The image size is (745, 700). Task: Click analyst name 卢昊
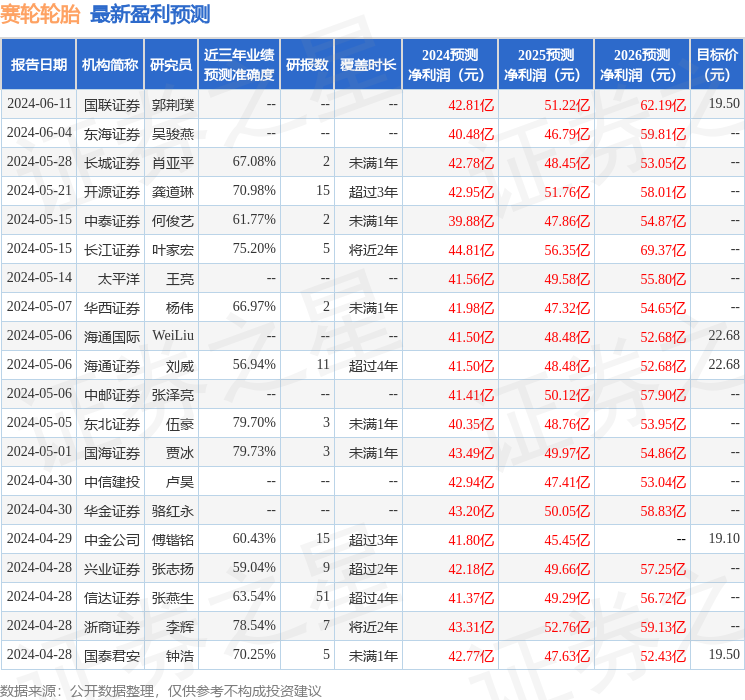180,482
